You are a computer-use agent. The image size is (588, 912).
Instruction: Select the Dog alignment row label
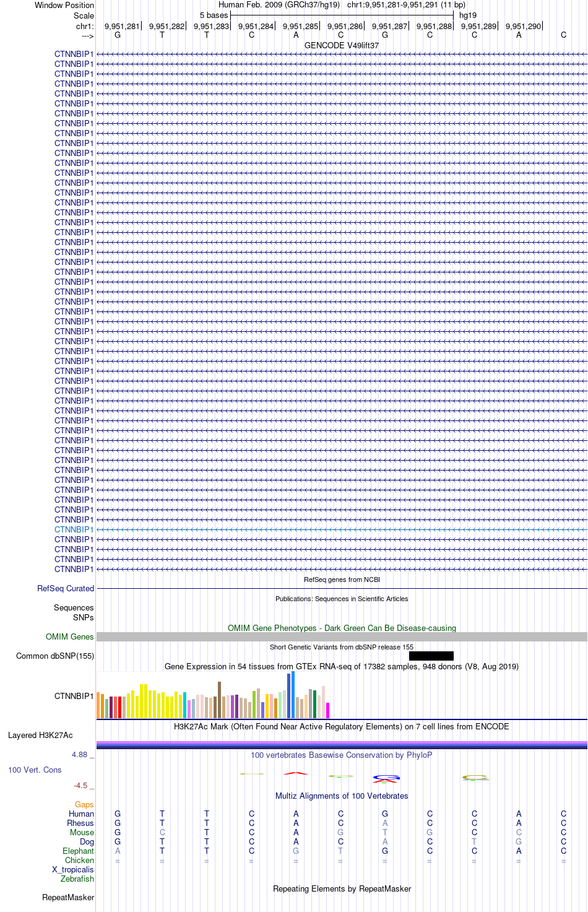(x=87, y=842)
